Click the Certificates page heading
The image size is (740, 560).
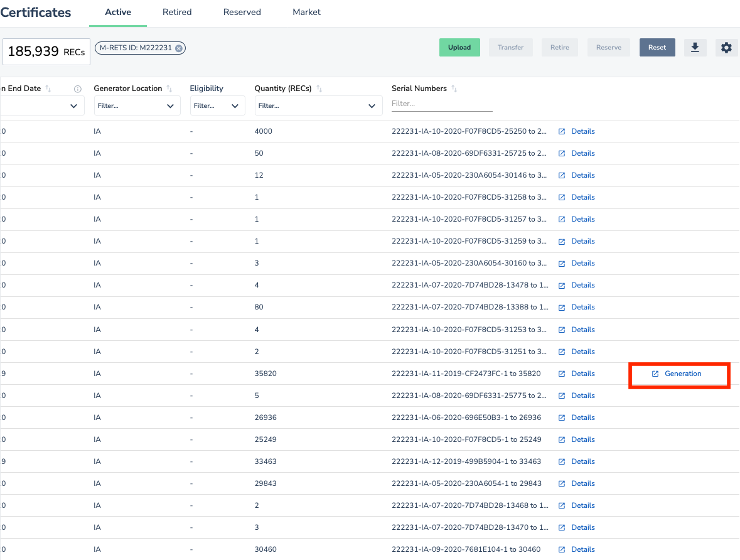click(x=35, y=13)
